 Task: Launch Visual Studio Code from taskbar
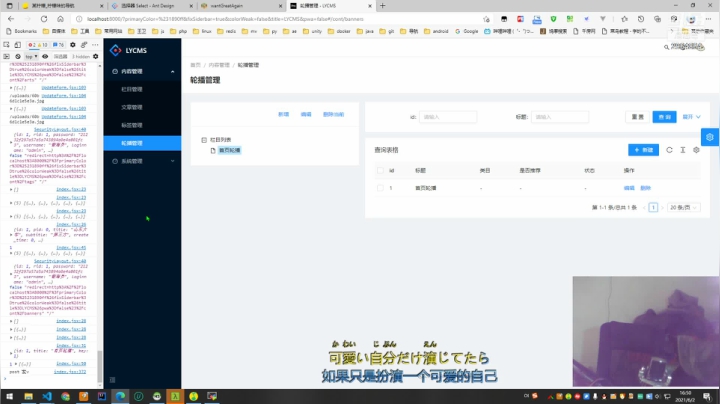(47, 396)
